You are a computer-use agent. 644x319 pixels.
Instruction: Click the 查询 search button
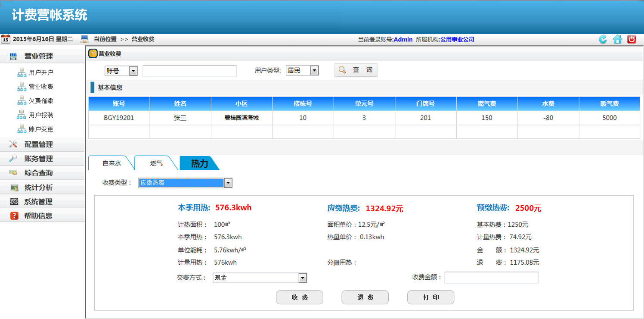pos(356,70)
